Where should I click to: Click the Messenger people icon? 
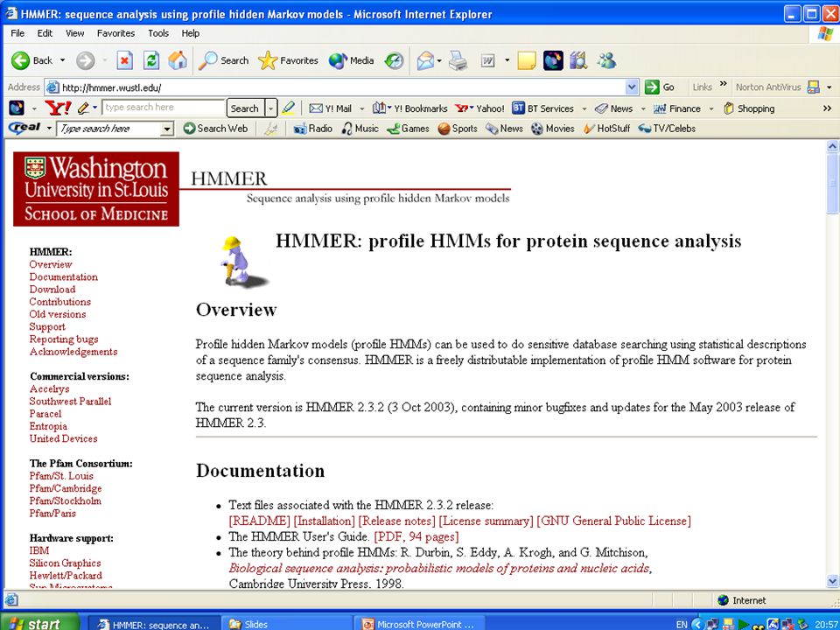tap(607, 60)
